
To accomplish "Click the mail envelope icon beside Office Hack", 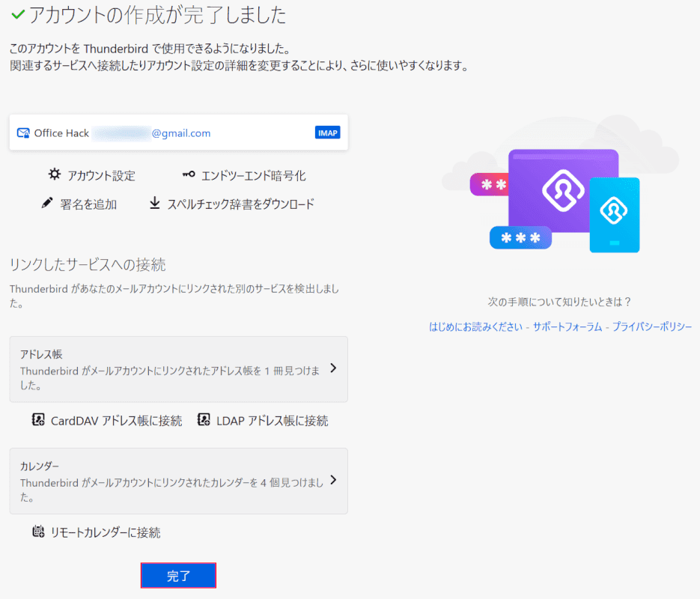I will (x=23, y=133).
